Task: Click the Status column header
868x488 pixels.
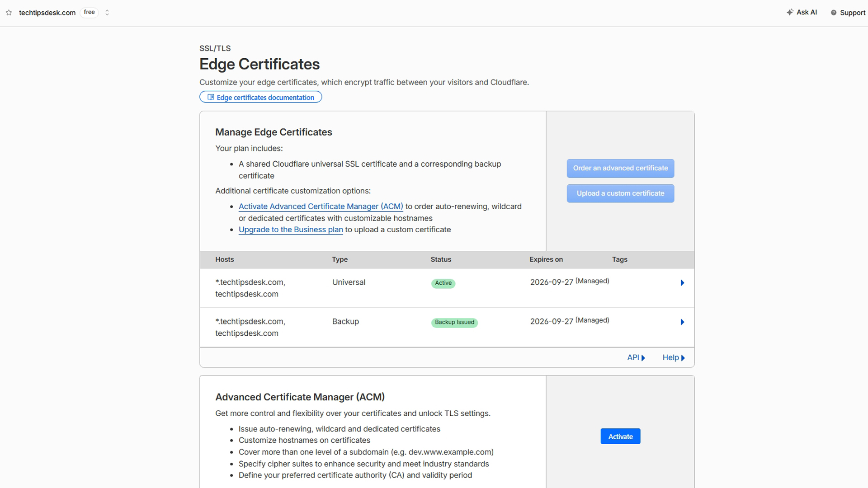Action: pyautogui.click(x=441, y=259)
